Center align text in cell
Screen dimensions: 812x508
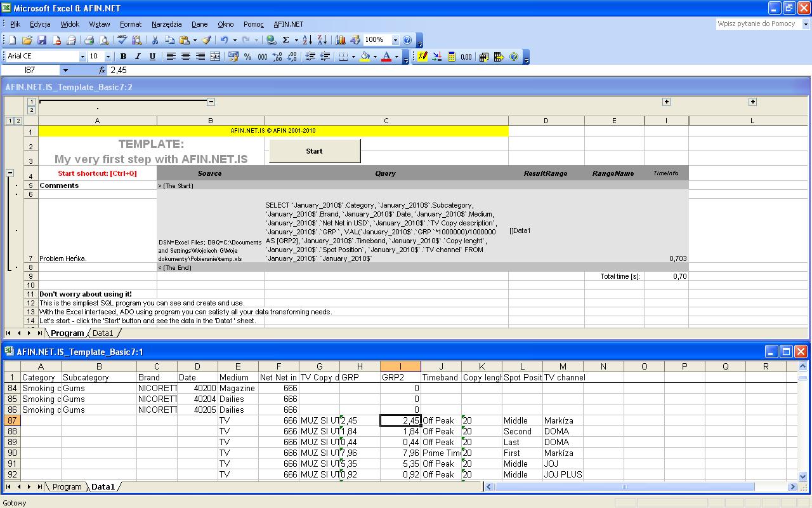tap(186, 57)
